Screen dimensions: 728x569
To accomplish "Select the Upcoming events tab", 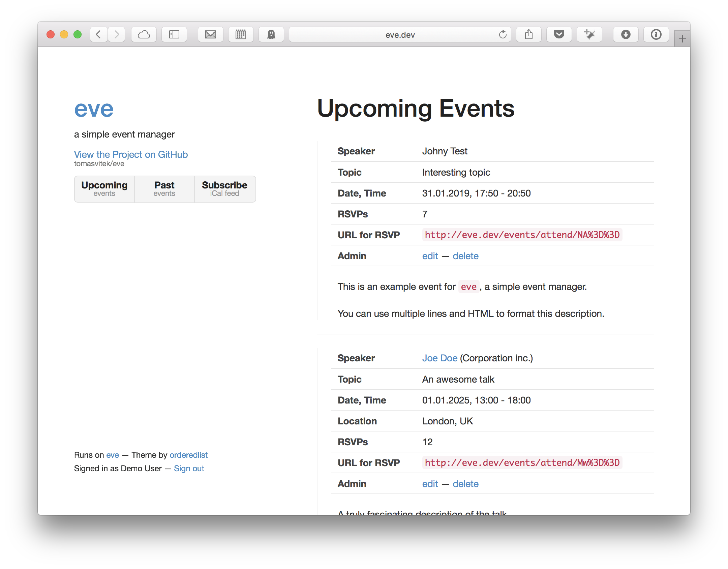I will point(104,189).
